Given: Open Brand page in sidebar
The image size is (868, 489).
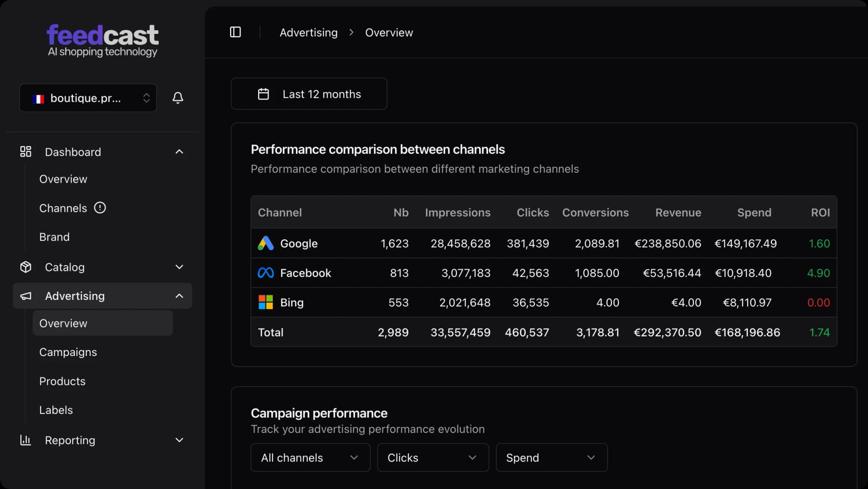Looking at the screenshot, I should coord(55,237).
